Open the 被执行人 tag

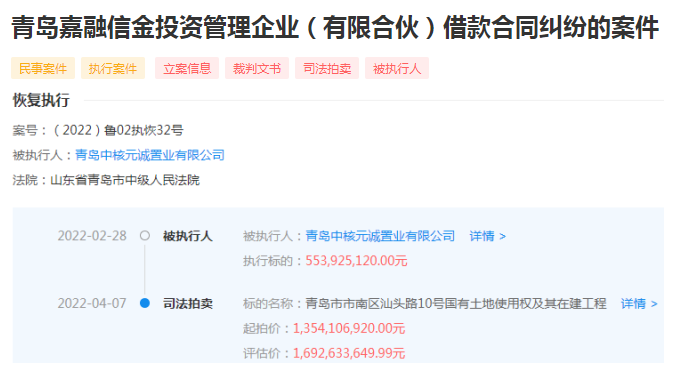click(x=397, y=68)
